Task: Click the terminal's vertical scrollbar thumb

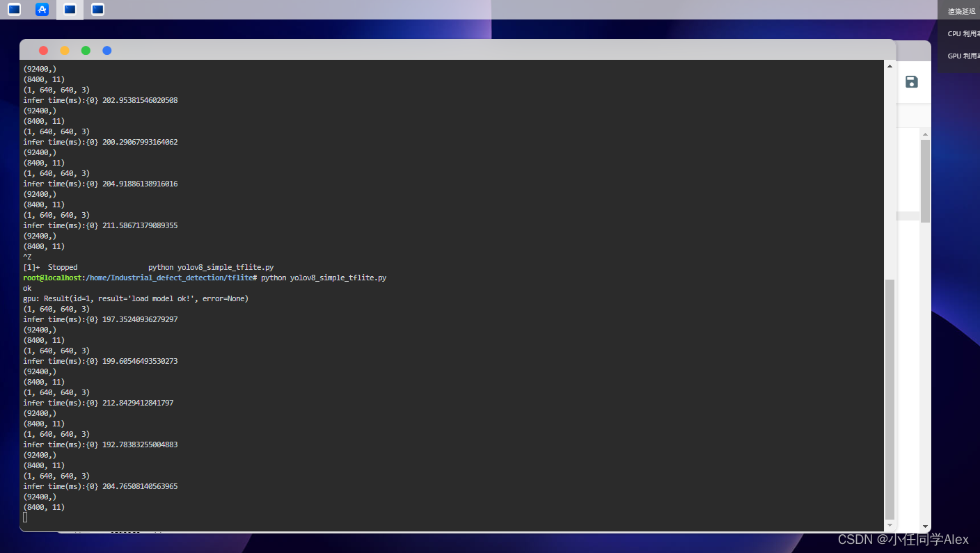Action: [x=890, y=399]
